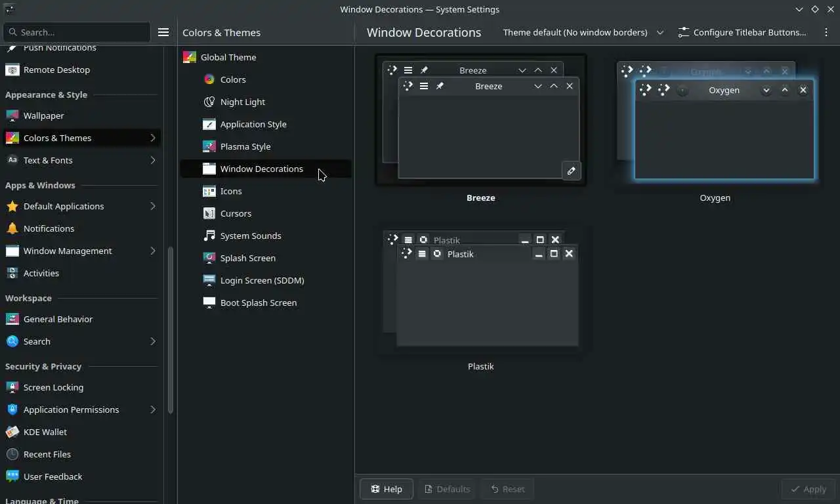Open Colors & Themes in sidebar

click(81, 138)
